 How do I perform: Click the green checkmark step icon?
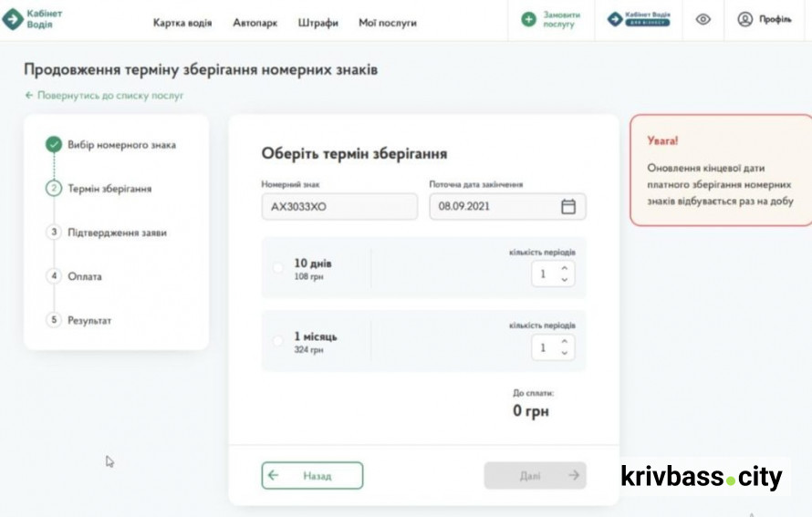[54, 144]
